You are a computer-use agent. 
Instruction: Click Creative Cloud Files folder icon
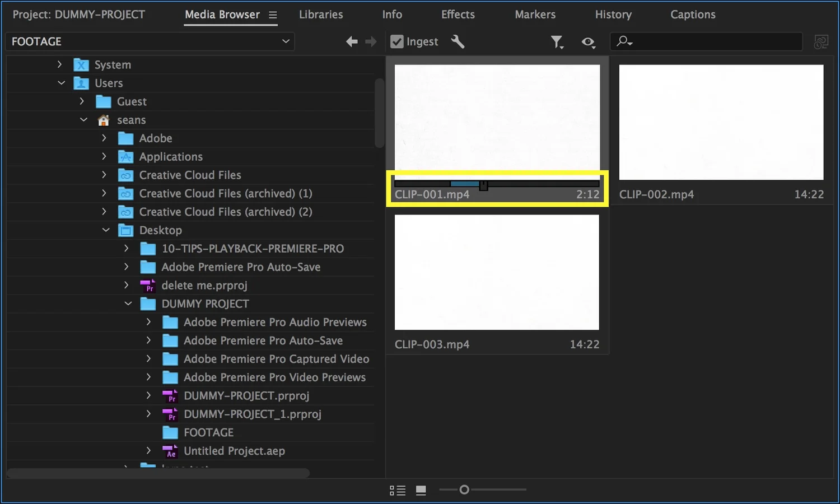point(126,175)
